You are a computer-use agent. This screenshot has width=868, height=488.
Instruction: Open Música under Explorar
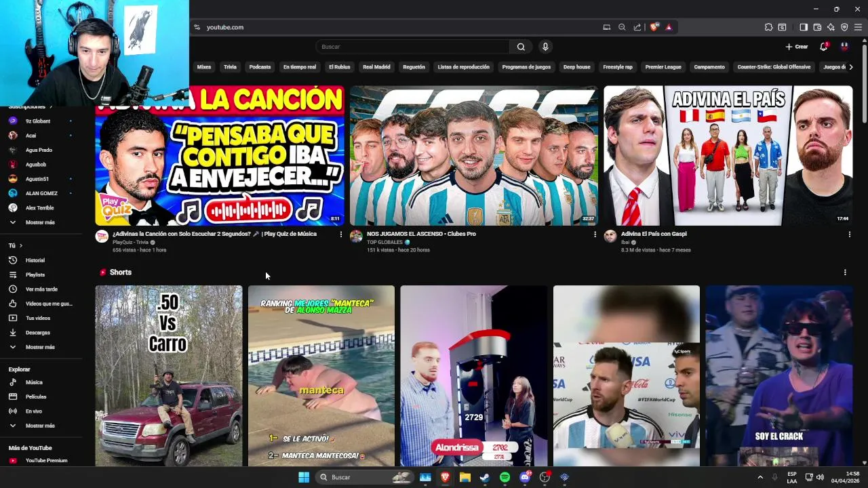pyautogui.click(x=41, y=382)
